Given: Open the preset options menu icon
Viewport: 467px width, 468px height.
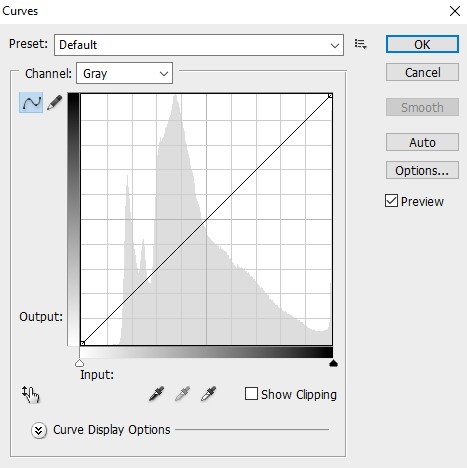Looking at the screenshot, I should (361, 44).
